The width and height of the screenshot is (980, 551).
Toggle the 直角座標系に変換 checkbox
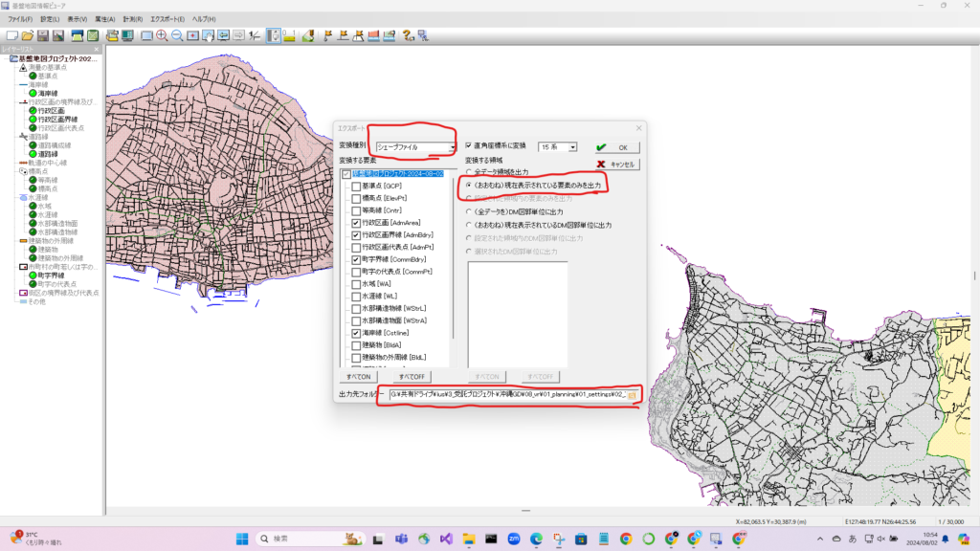(x=469, y=145)
